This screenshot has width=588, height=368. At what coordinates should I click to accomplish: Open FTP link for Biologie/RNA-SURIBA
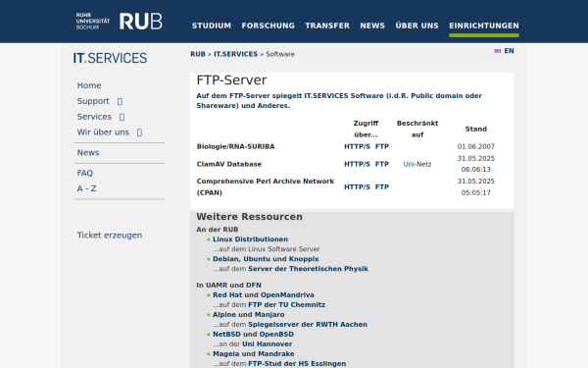coord(382,147)
